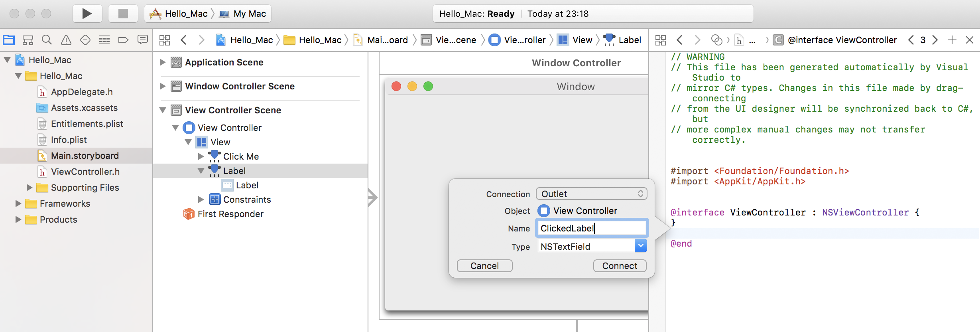
Task: Select Hello_Mac scheme in toolbar
Action: [178, 14]
